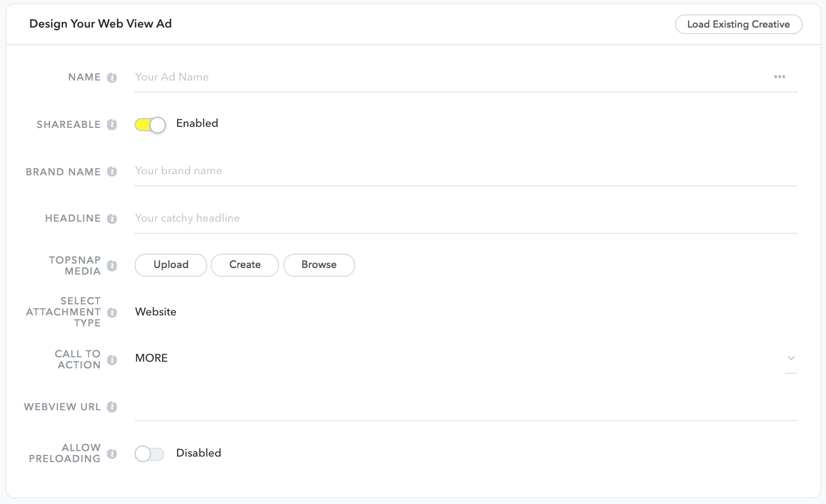This screenshot has width=826, height=504.
Task: Click the Upload media button
Action: coord(171,265)
